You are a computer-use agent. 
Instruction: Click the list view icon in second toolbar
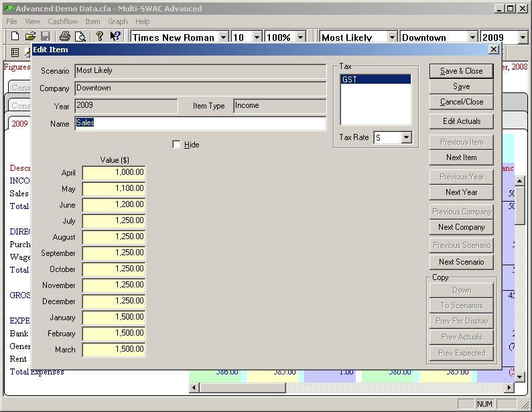pyautogui.click(x=15, y=52)
